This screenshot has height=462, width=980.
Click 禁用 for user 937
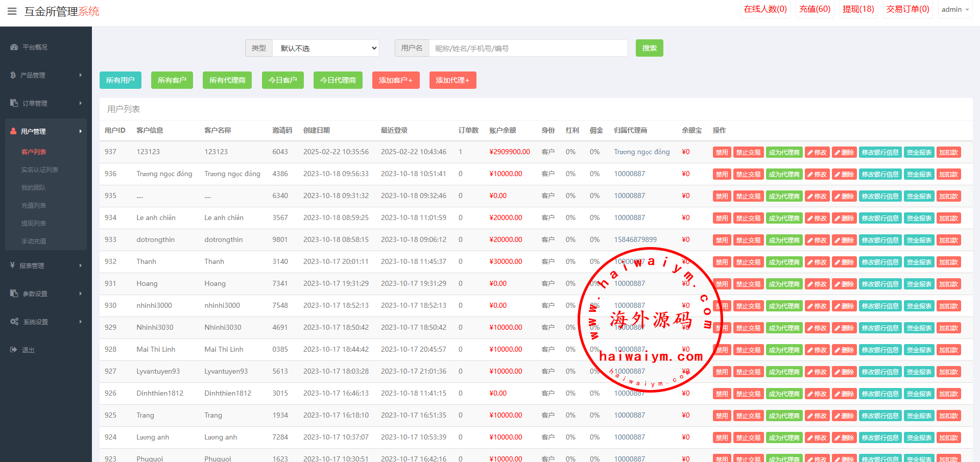[x=722, y=152]
